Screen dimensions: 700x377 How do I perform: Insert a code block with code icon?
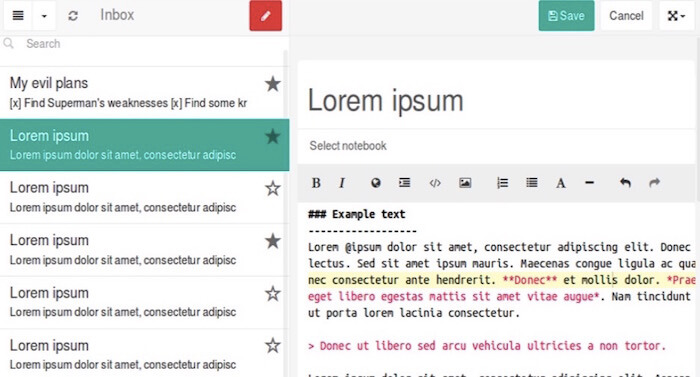[435, 183]
